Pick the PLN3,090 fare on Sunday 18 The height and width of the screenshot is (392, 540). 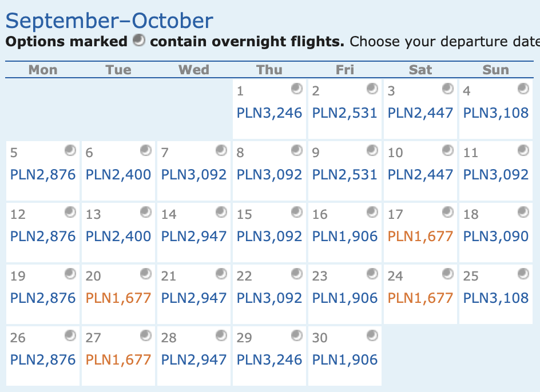(495, 236)
